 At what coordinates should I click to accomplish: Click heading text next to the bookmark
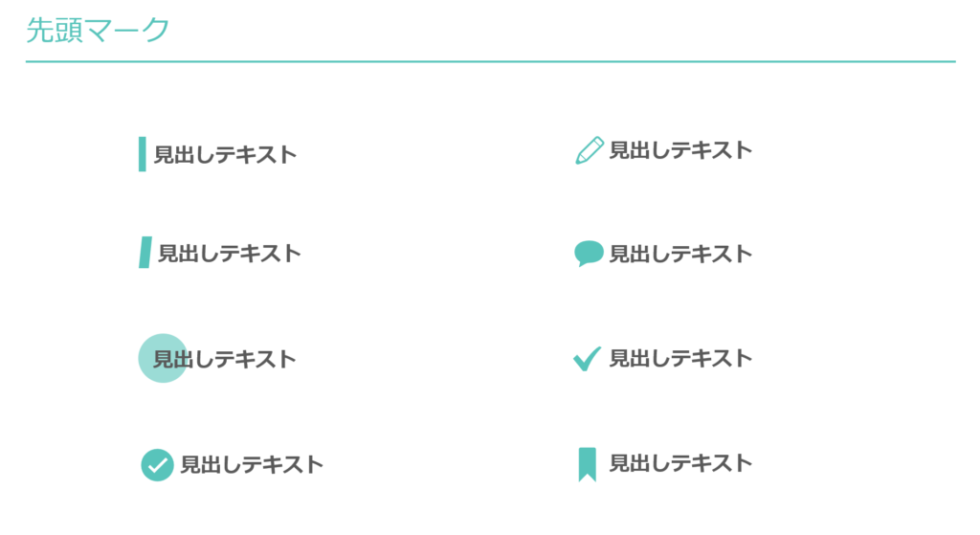coord(680,464)
